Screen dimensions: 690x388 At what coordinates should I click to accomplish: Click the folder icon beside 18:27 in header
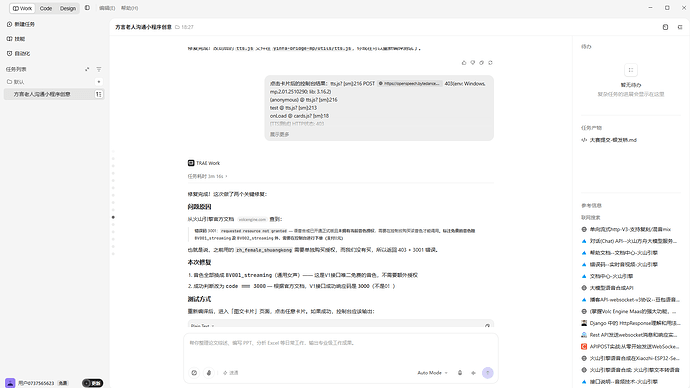177,27
